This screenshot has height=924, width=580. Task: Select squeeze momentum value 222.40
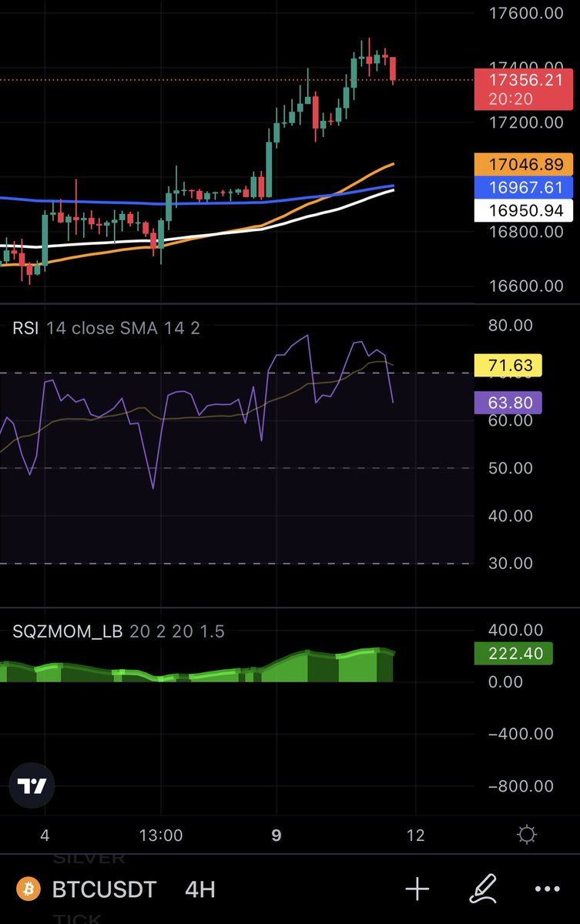point(515,654)
